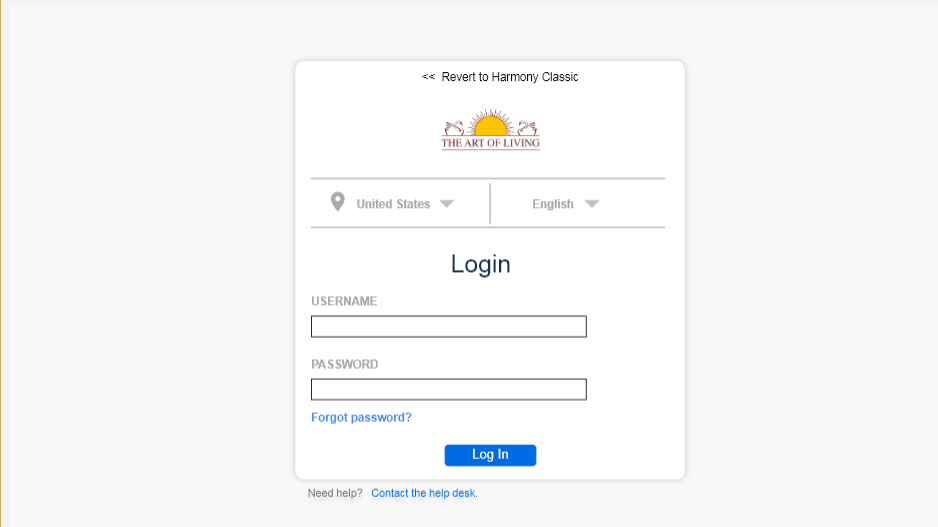938x527 pixels.
Task: Click the blue Log In button
Action: pyautogui.click(x=491, y=455)
